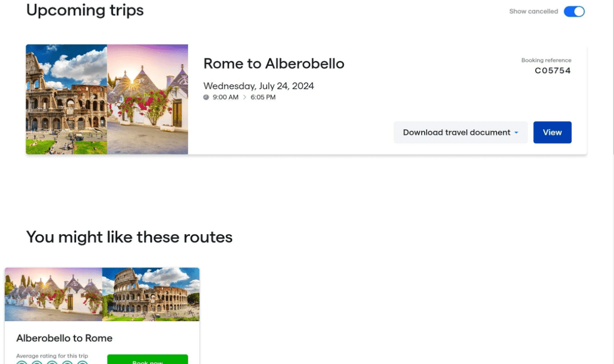Click the 6:05 PM arrival time
Viewport: 614px width, 364px height.
tap(263, 97)
